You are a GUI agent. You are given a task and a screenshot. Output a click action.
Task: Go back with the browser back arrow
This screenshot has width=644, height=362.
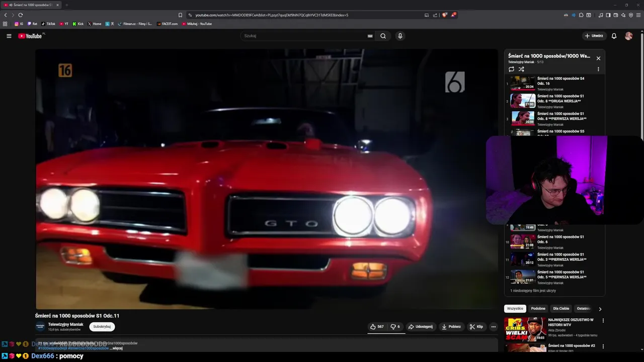tap(6, 15)
